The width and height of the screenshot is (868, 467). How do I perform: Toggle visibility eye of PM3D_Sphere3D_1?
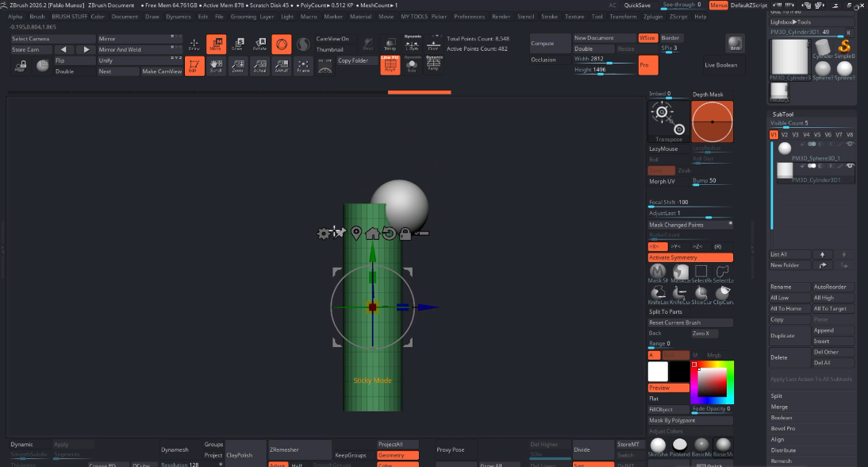coord(851,144)
